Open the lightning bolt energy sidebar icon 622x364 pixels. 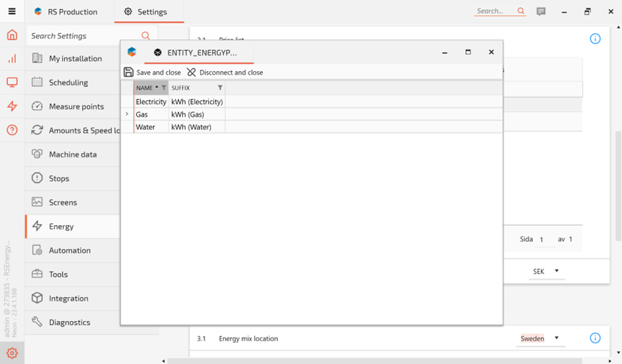pyautogui.click(x=12, y=106)
